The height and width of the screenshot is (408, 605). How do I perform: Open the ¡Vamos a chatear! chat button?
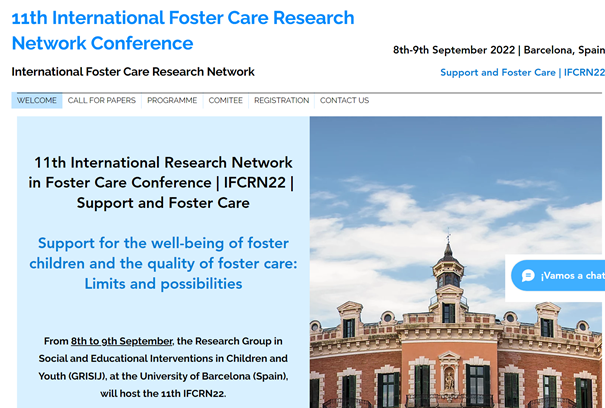[x=558, y=276]
